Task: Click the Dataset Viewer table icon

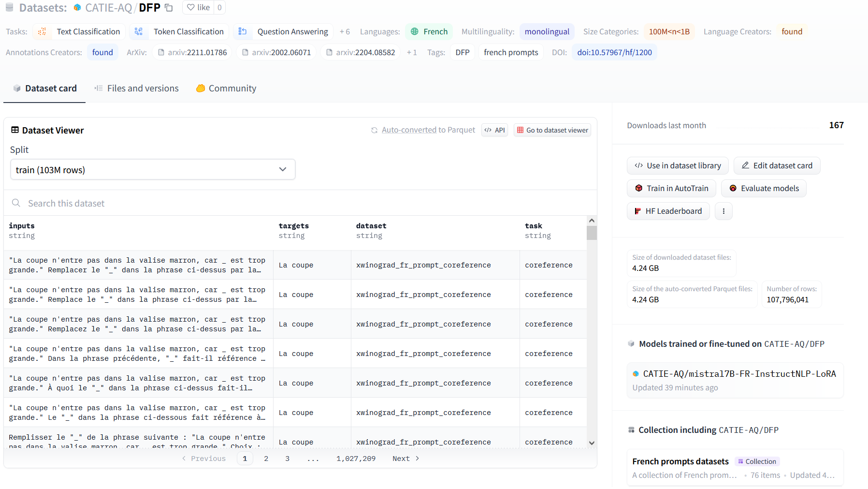Action: (15, 130)
